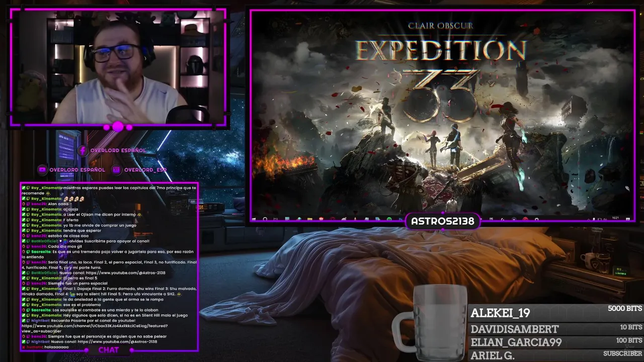Select DAVIDISAMBERT in the donor list
Image resolution: width=644 pixels, height=362 pixels.
[515, 329]
